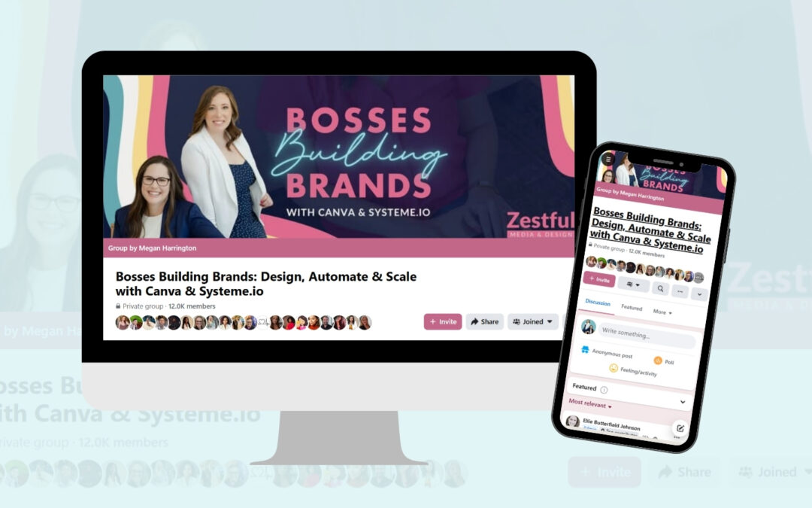Tap the three-dot more options icon on phone
The height and width of the screenshot is (508, 812).
click(x=680, y=291)
